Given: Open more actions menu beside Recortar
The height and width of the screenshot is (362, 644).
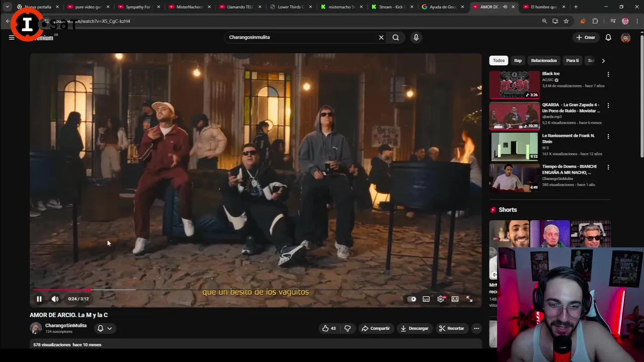Looking at the screenshot, I should [x=476, y=328].
